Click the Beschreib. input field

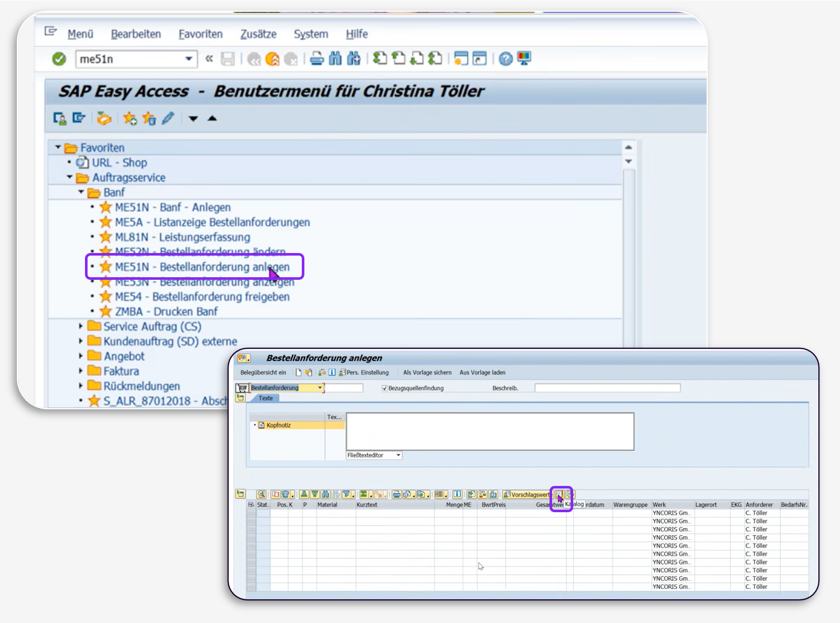[607, 388]
